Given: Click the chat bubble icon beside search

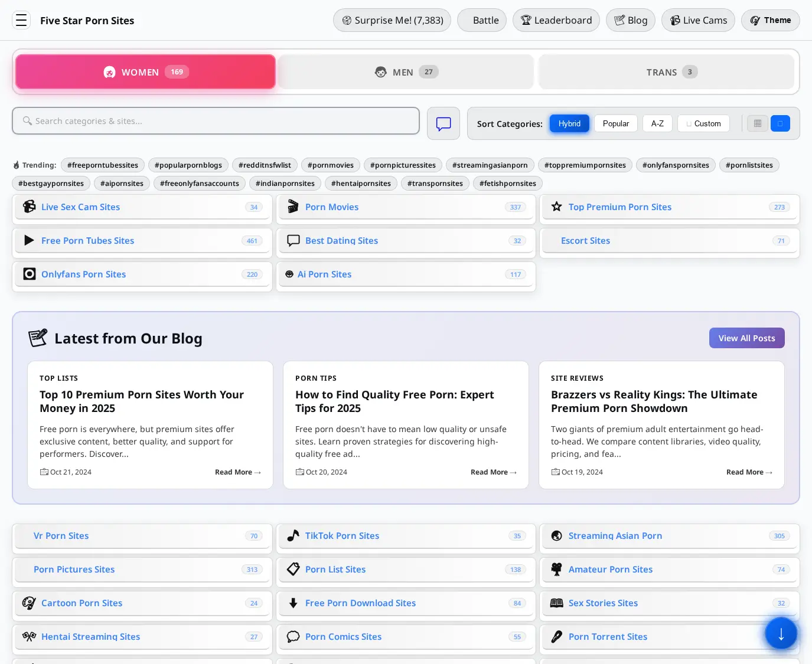Looking at the screenshot, I should click(x=443, y=123).
